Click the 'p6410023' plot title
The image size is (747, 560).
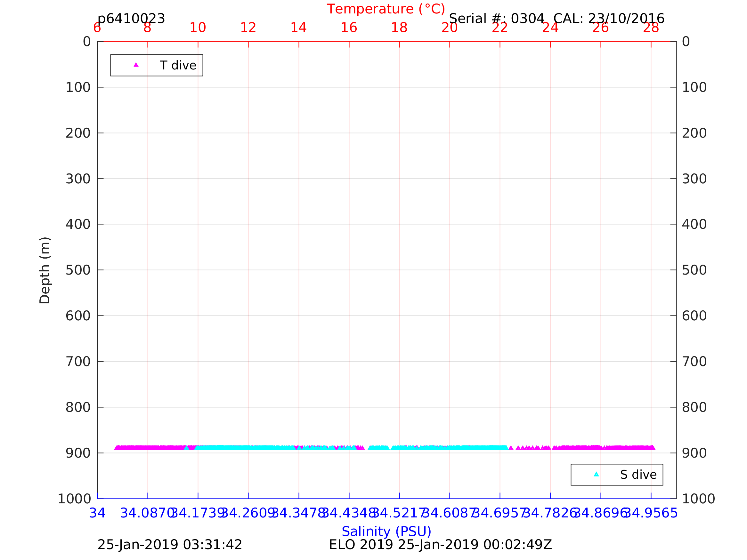(131, 19)
